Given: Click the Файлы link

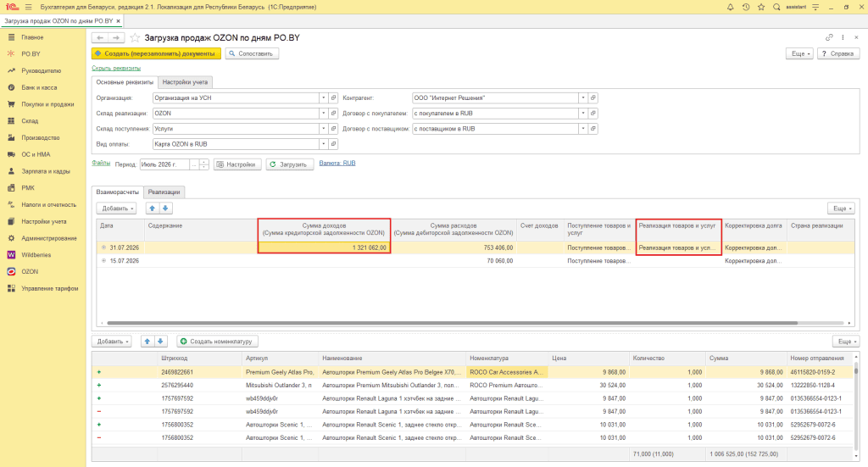Looking at the screenshot, I should coord(101,164).
